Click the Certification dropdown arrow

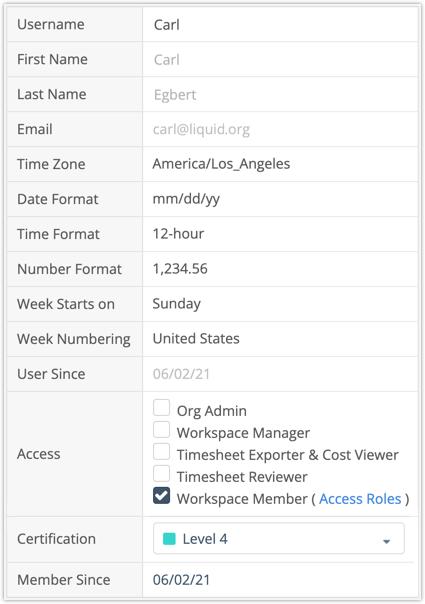(386, 541)
